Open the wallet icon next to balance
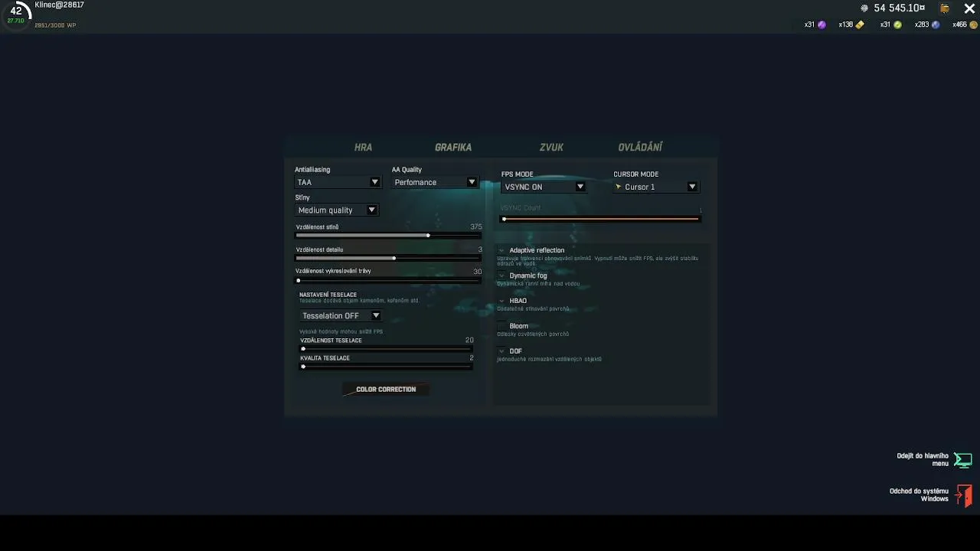This screenshot has width=980, height=551. click(945, 8)
